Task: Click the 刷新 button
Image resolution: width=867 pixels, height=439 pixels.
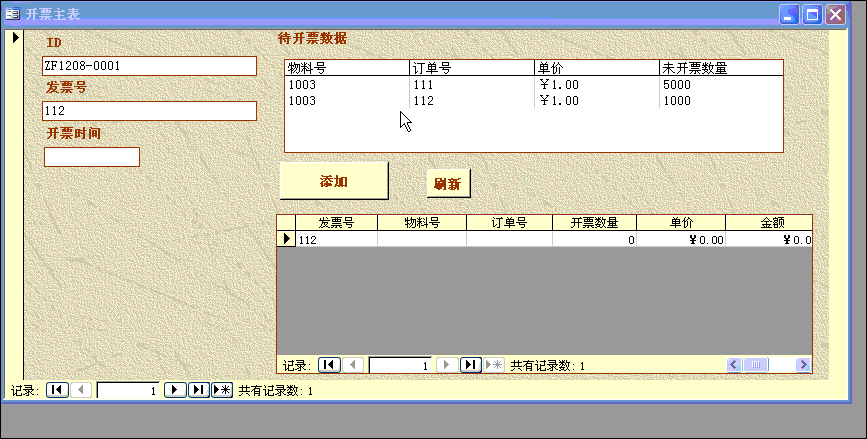Action: tap(448, 184)
